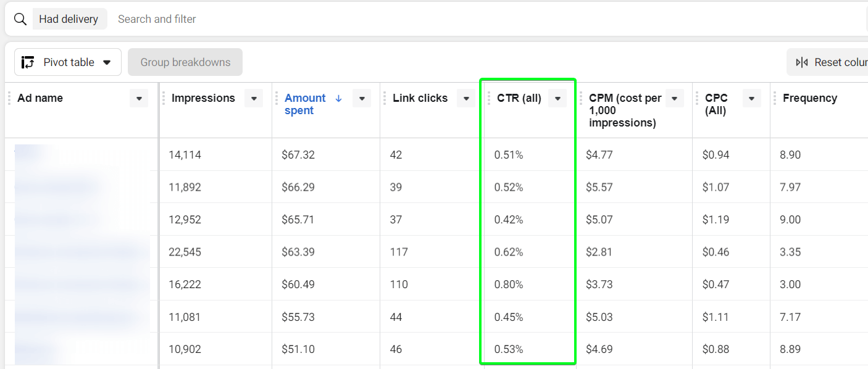Viewport: 868px width, 369px height.
Task: Click the search magnifier icon
Action: point(20,19)
